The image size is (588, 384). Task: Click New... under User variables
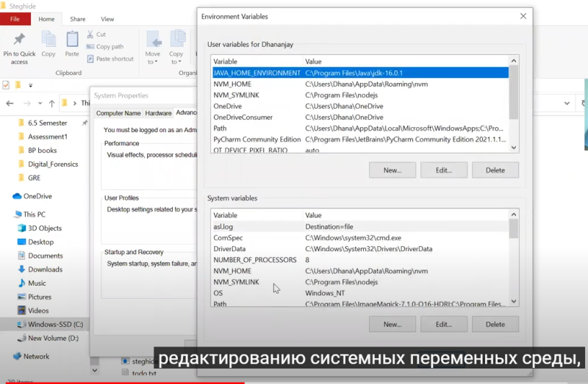tap(392, 170)
